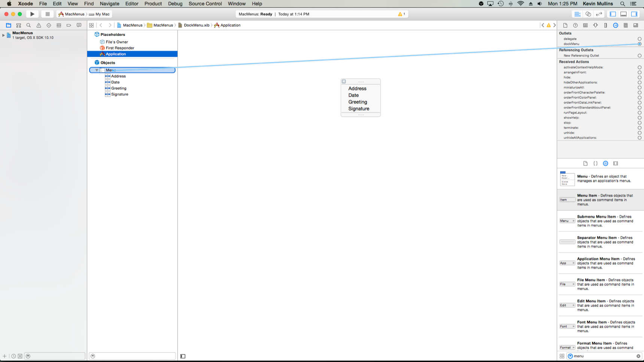Open the Attributes inspector
This screenshot has width=644, height=362.
tap(596, 25)
